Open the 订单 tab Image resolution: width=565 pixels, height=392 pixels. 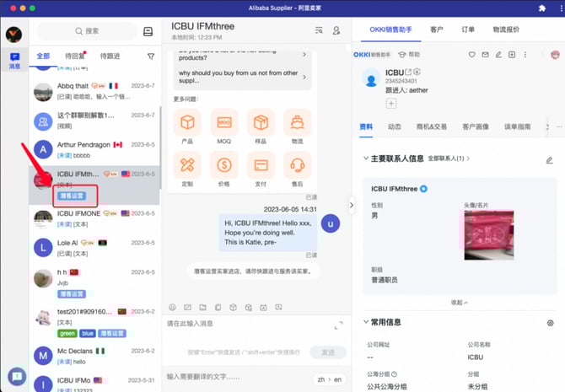(468, 30)
